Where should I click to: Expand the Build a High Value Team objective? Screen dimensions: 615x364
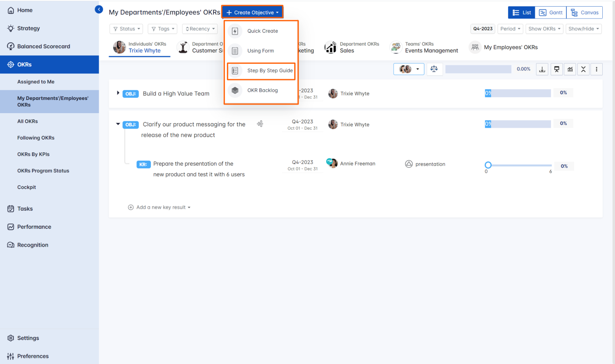(x=118, y=93)
